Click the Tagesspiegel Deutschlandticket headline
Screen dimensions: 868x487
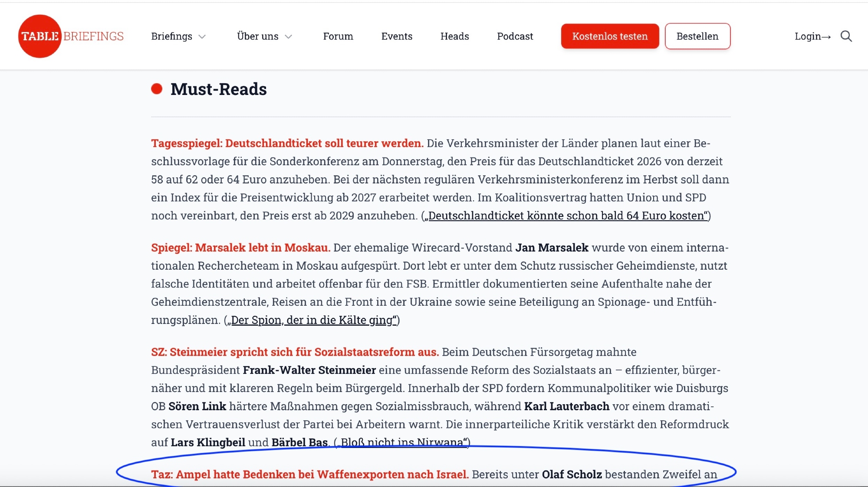[287, 143]
